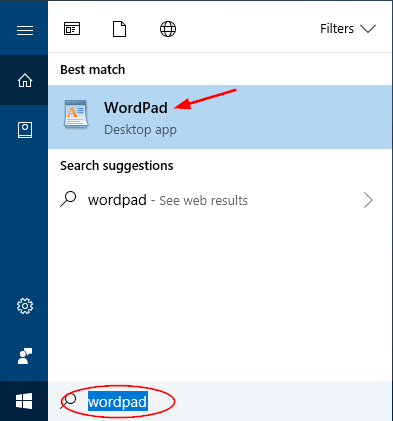The image size is (393, 421).
Task: Launch WordPad desktop app result
Action: (220, 117)
